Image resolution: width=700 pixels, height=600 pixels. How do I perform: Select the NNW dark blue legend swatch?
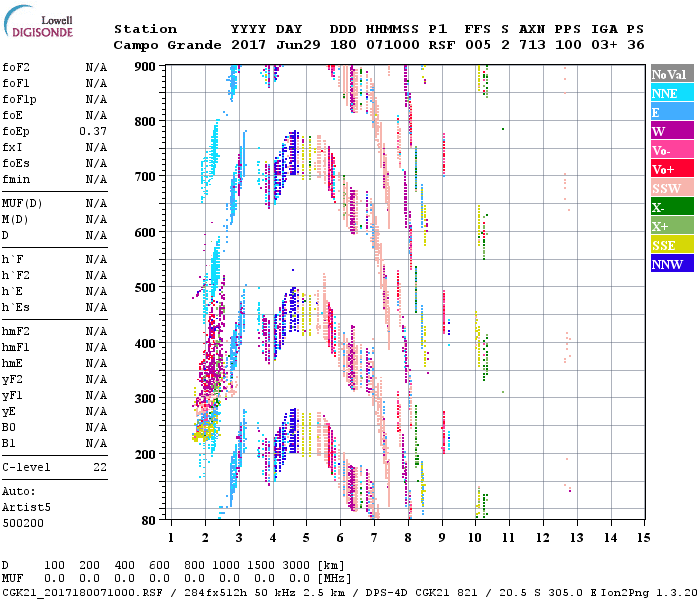coord(672,263)
